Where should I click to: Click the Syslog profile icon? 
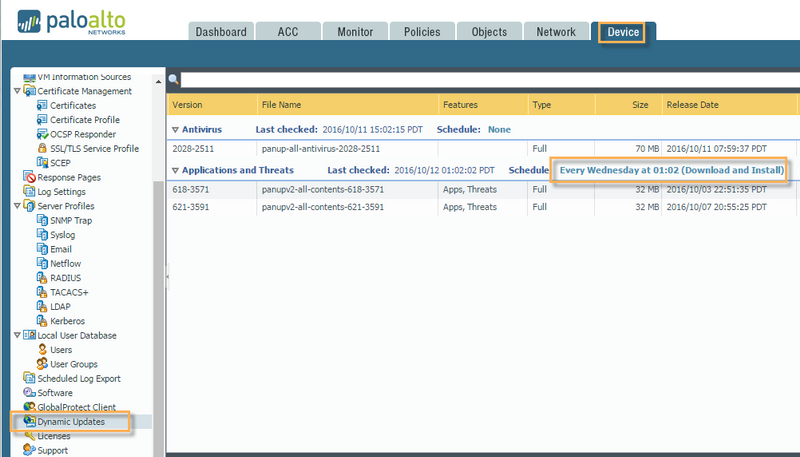(42, 234)
